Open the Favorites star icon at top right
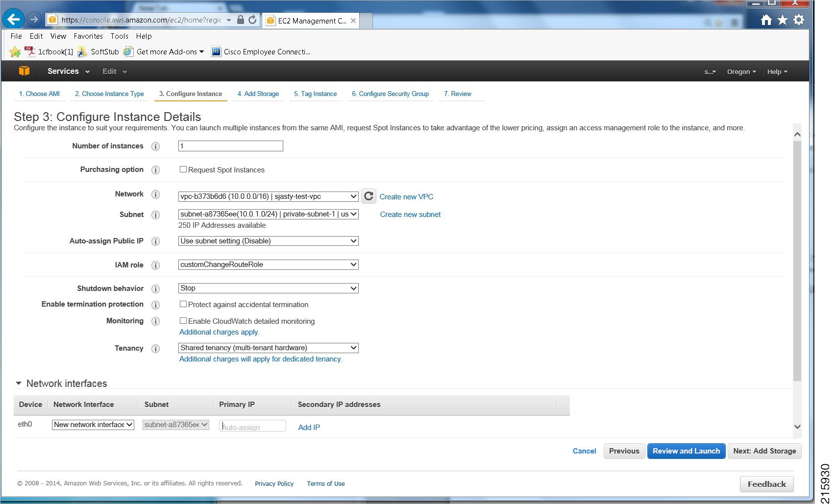Image resolution: width=837 pixels, height=504 pixels. point(783,20)
